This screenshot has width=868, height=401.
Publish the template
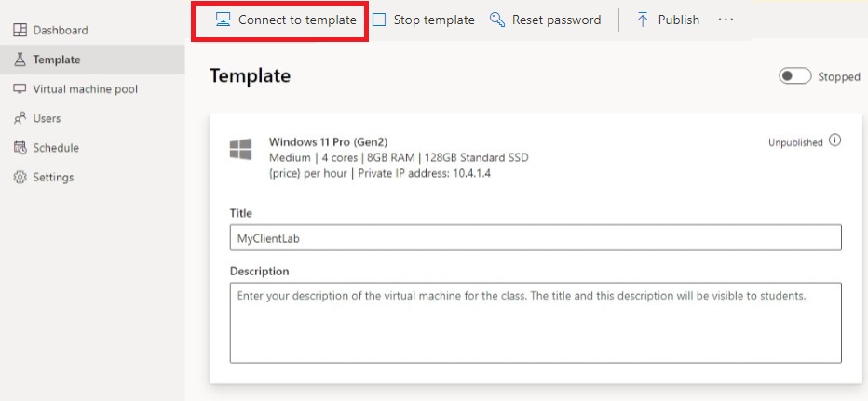pyautogui.click(x=668, y=20)
